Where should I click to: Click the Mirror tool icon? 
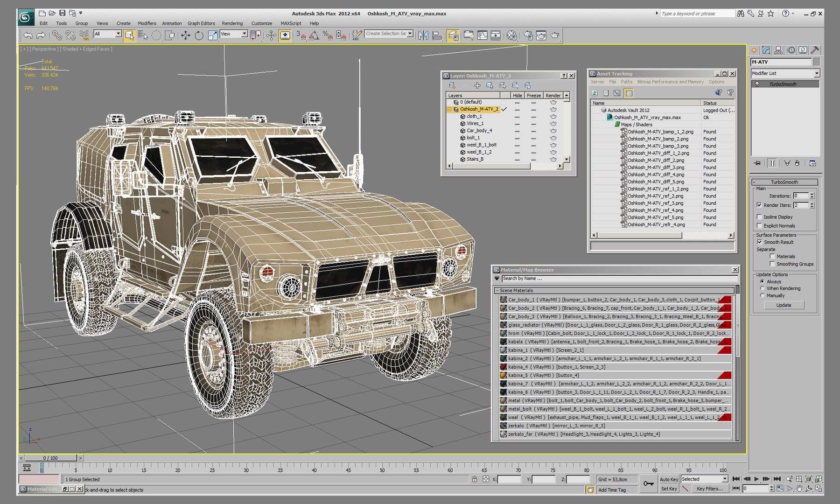pos(423,35)
